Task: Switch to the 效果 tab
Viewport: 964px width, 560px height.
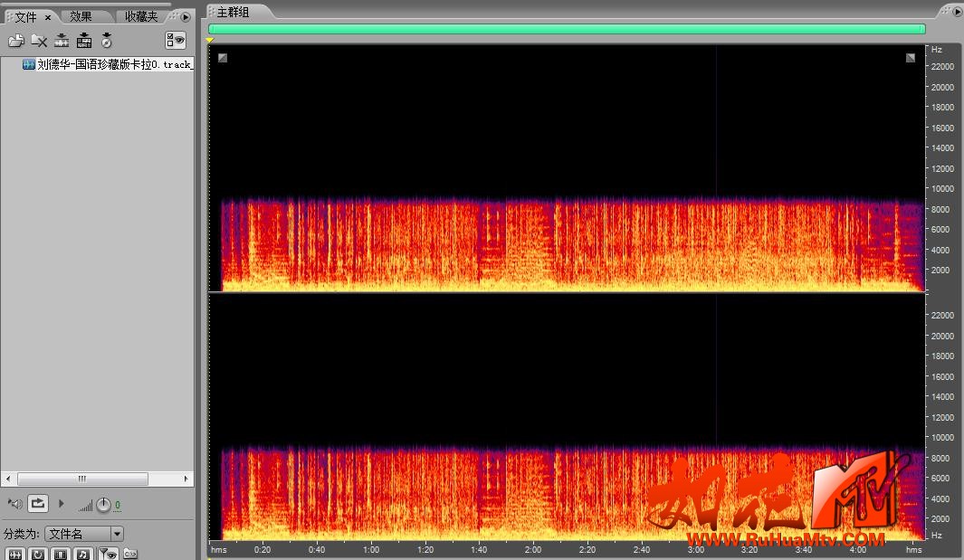Action: tap(81, 16)
